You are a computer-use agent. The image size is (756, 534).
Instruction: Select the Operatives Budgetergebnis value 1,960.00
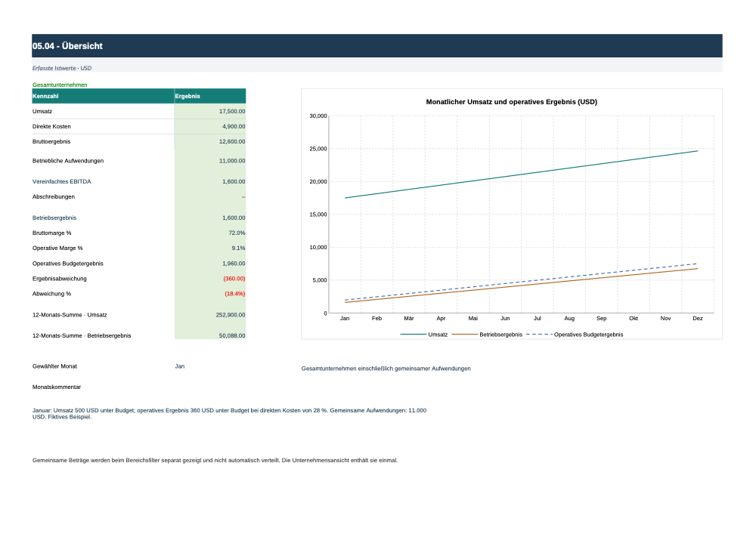234,264
